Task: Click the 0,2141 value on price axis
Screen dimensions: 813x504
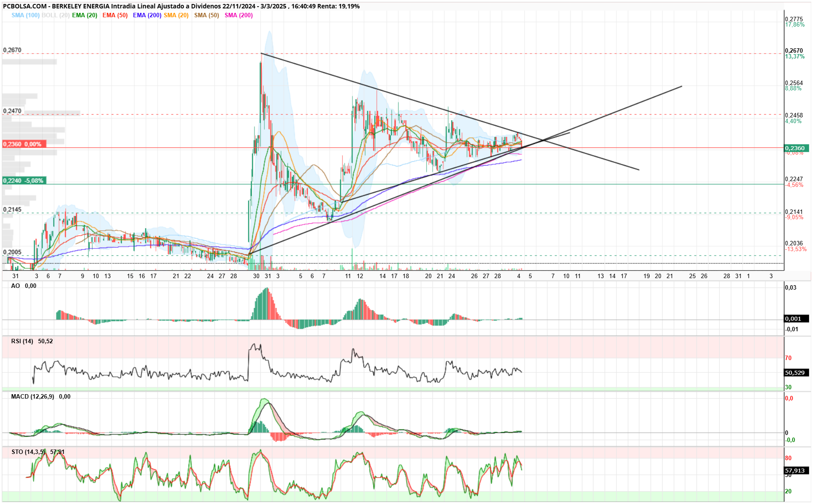Action: coord(794,212)
